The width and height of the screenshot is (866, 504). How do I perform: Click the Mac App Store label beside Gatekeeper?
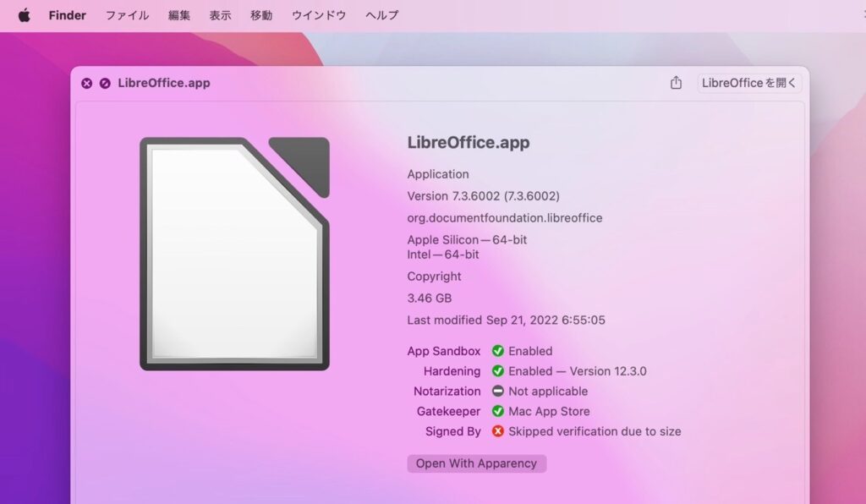pos(550,411)
